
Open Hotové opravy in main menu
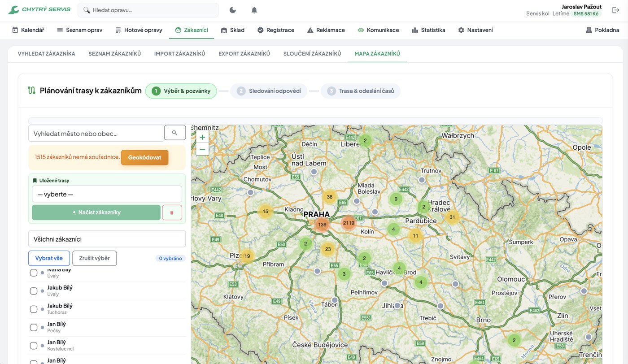[x=139, y=30]
